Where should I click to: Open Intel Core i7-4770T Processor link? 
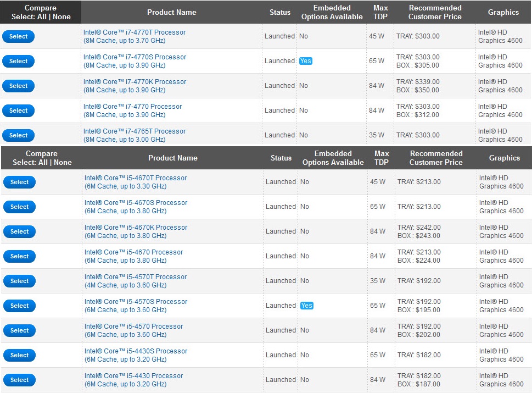(x=135, y=36)
